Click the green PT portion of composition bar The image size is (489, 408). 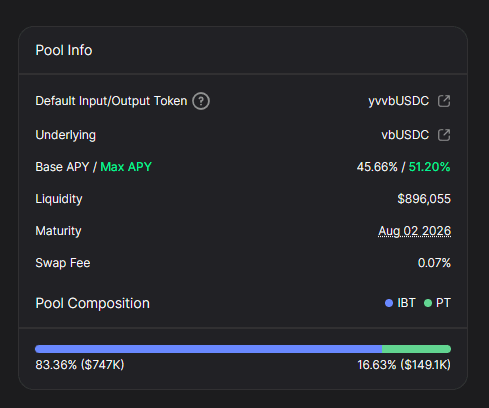tap(416, 349)
